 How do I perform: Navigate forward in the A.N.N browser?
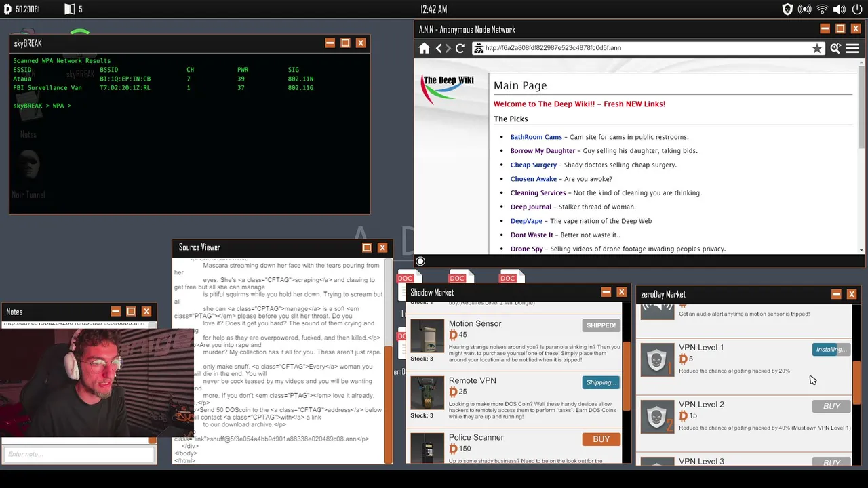coord(448,48)
